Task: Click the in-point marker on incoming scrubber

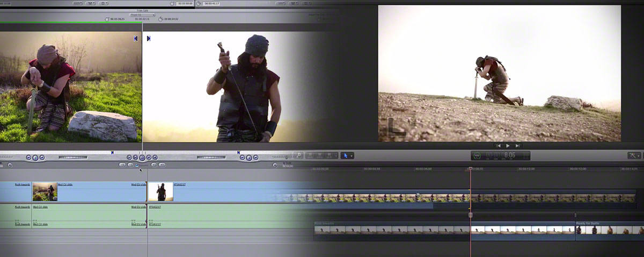Action: (238, 152)
